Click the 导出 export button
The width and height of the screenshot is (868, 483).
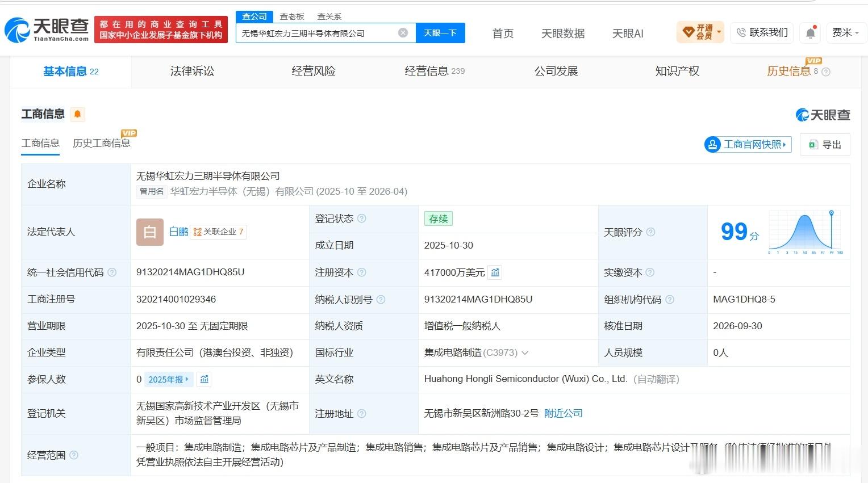[825, 145]
